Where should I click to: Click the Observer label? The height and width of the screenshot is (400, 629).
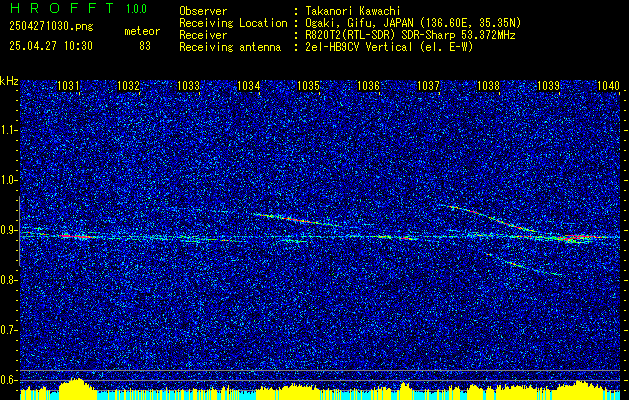pyautogui.click(x=203, y=11)
